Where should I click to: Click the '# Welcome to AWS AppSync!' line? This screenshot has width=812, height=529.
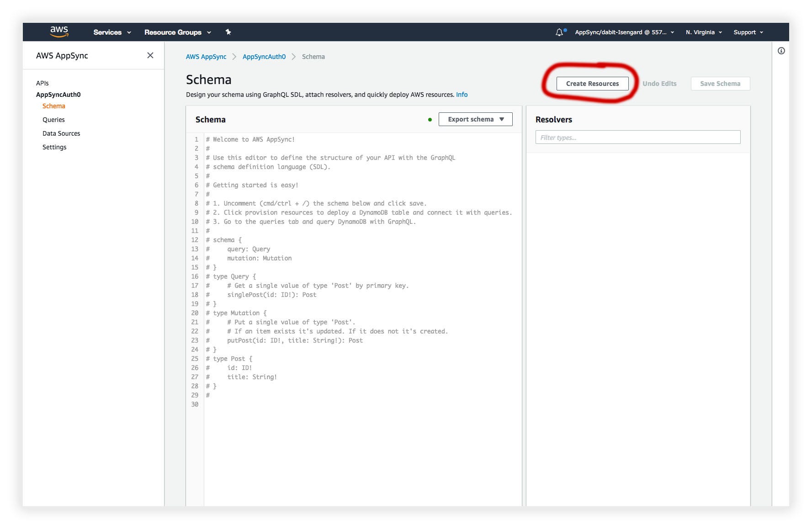coord(250,139)
